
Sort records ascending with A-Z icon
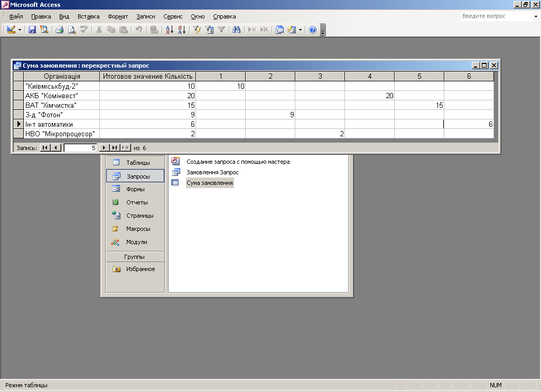[170, 30]
